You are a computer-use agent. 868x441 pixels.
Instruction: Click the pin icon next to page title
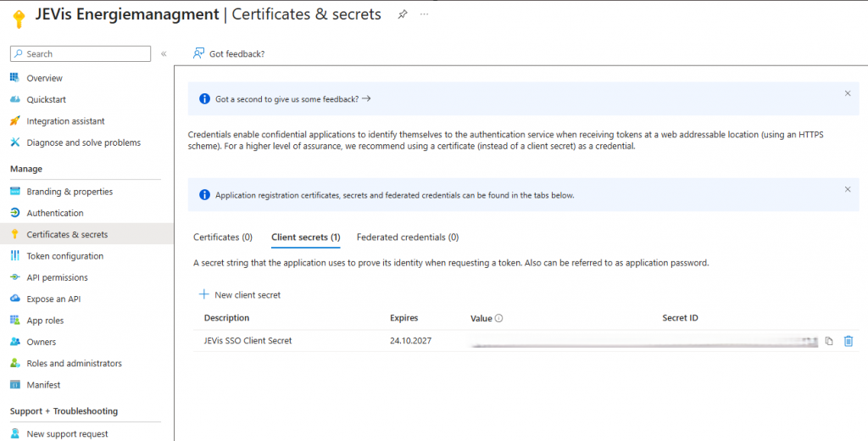pyautogui.click(x=403, y=14)
